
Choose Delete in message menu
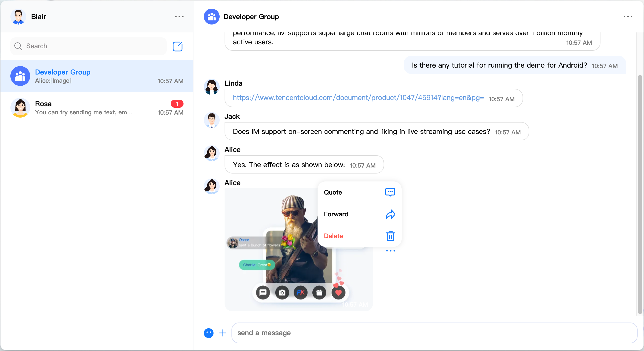333,236
